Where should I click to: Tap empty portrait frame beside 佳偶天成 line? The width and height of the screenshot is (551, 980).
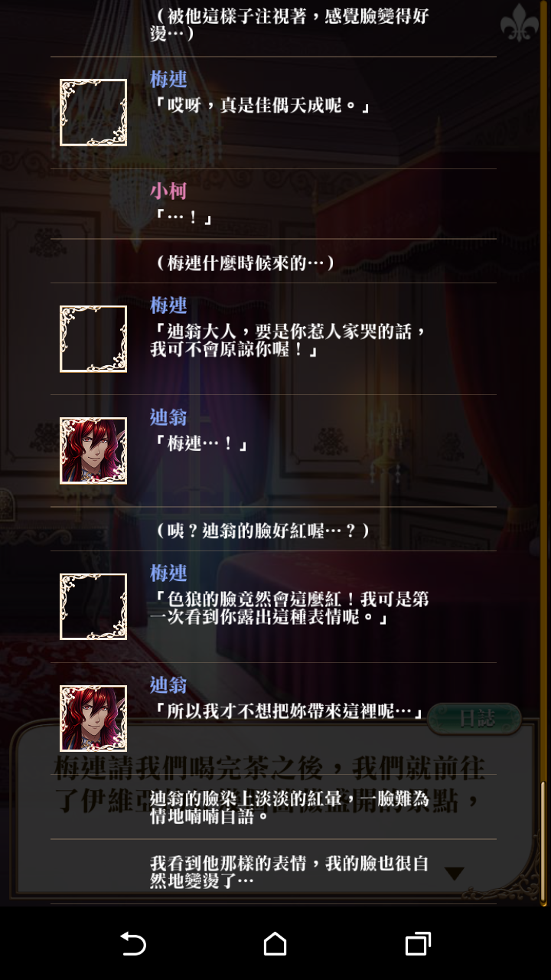point(93,113)
